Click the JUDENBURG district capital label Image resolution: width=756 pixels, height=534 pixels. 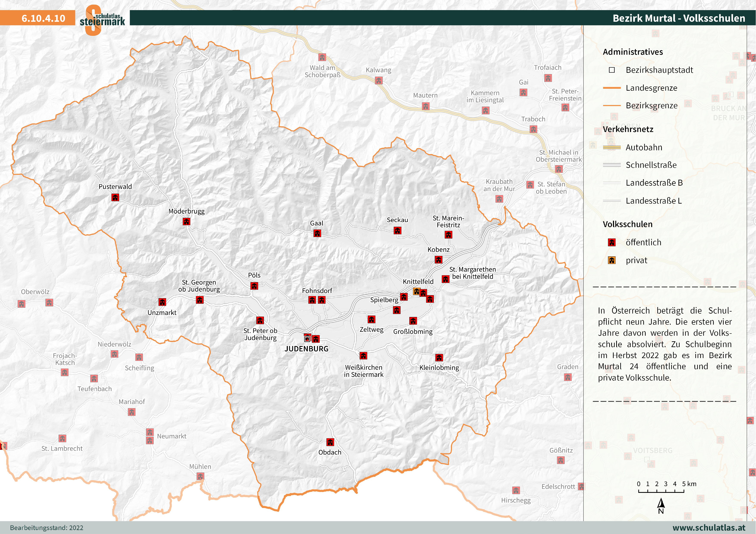click(306, 349)
